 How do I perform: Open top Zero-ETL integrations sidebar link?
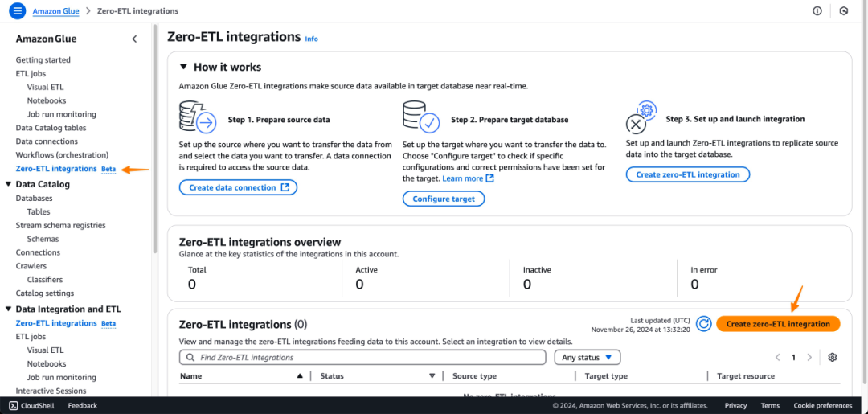pos(56,169)
